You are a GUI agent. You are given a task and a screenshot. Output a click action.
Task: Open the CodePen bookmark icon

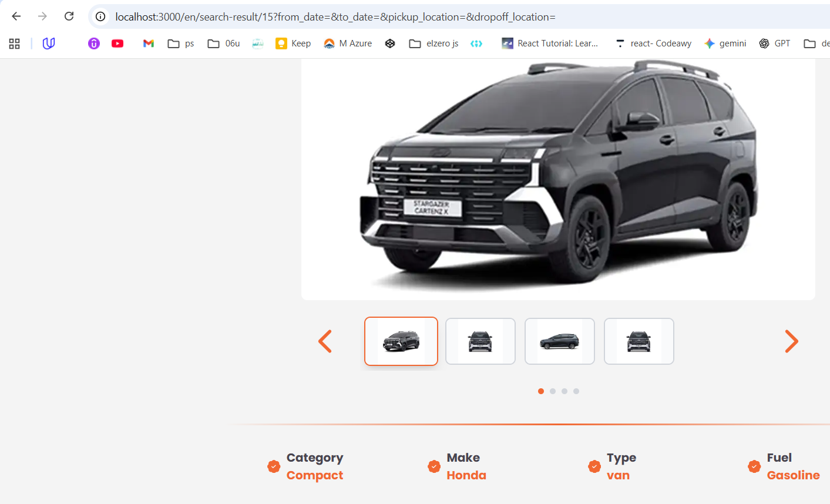click(390, 43)
